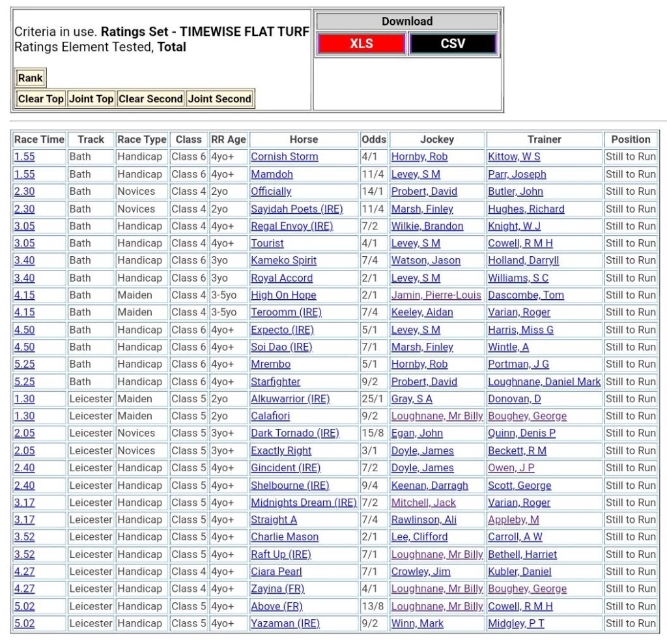Download ratings as XLS file
667x644 pixels.
(x=361, y=44)
